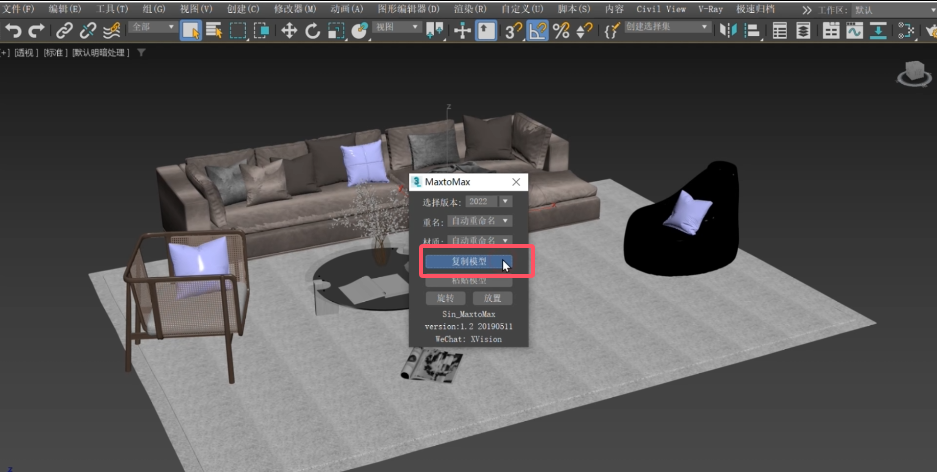Screen dimensions: 937x472
Task: Click the viewport [+] general label
Action: (x=5, y=53)
